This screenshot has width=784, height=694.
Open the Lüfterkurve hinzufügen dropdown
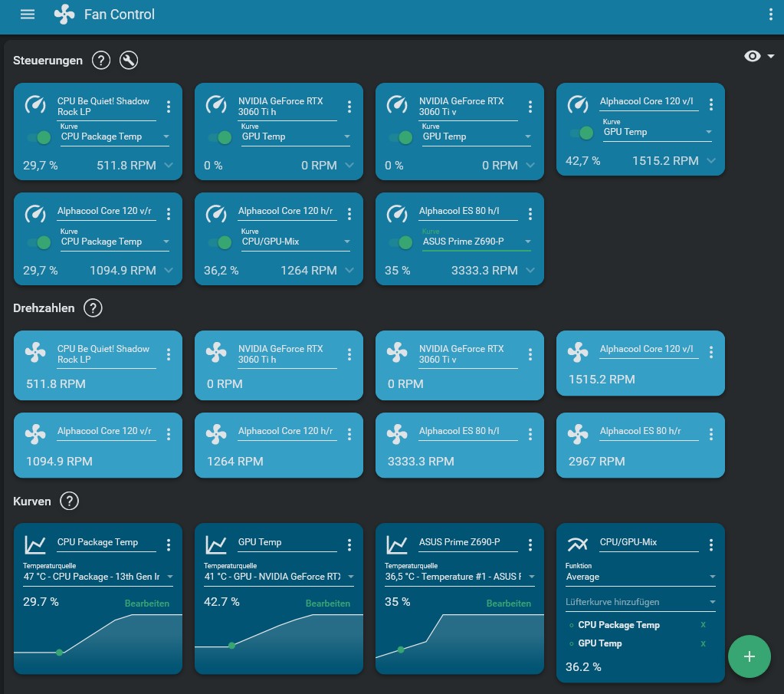click(x=641, y=602)
